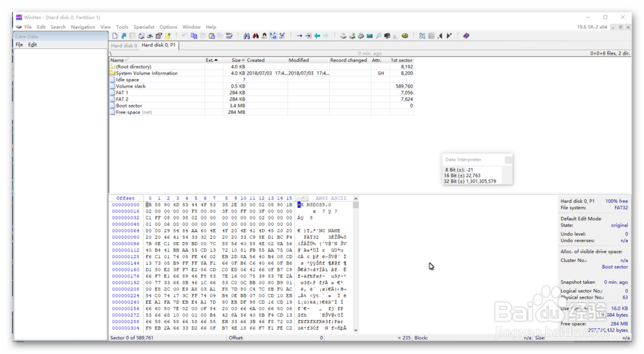This screenshot has width=644, height=354.
Task: Click the Go To Offset arrow icon
Action: [x=300, y=36]
